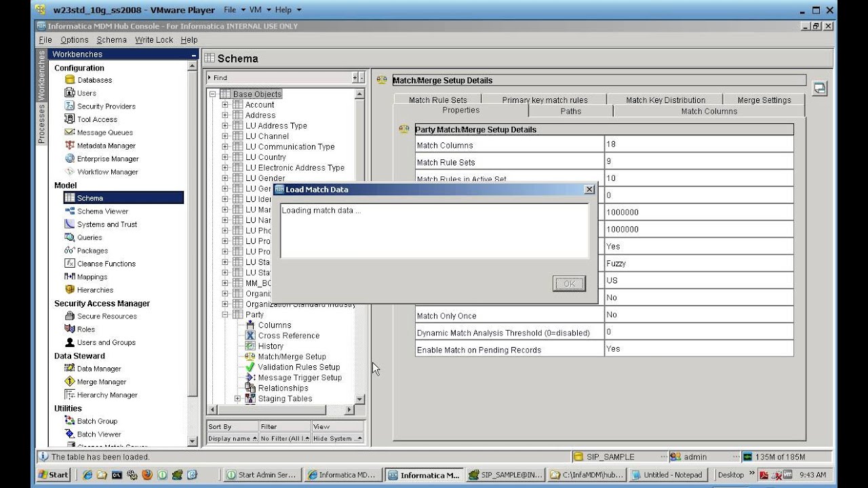868x488 pixels.
Task: Open the Schema menu
Action: point(111,40)
